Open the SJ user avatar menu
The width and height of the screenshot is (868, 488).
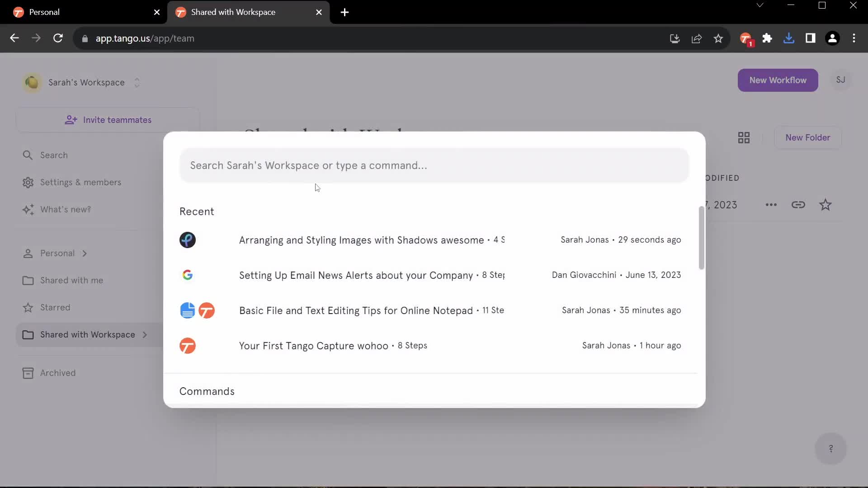pos(840,80)
